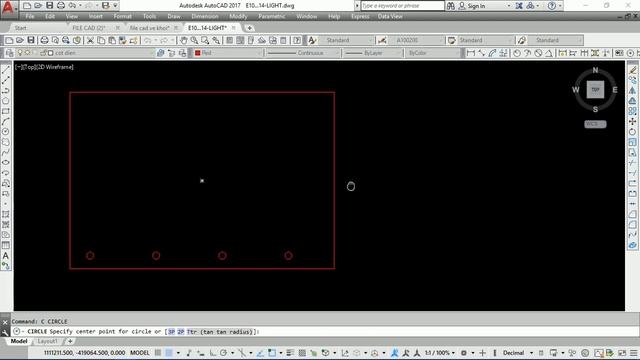Switch to the Layout1 tab
Viewport: 640px width, 360px height.
point(47,341)
